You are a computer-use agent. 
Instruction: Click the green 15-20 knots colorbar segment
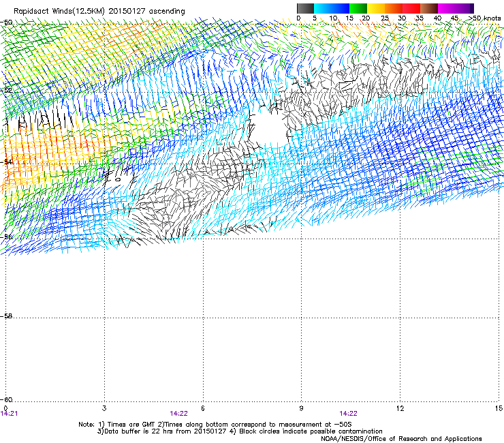click(358, 8)
